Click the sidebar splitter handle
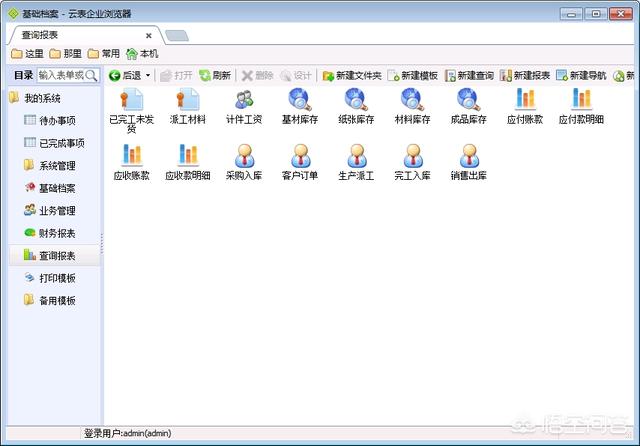The image size is (640, 446). (102, 244)
